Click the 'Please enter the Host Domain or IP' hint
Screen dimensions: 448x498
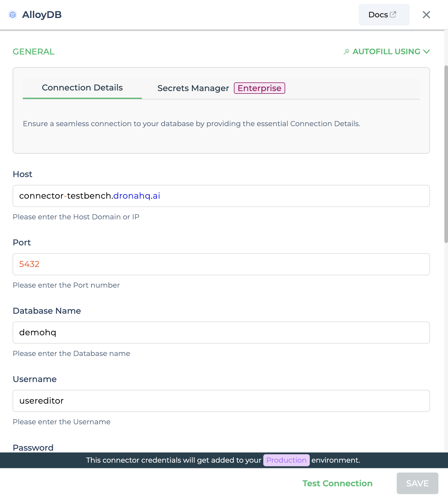click(x=76, y=217)
